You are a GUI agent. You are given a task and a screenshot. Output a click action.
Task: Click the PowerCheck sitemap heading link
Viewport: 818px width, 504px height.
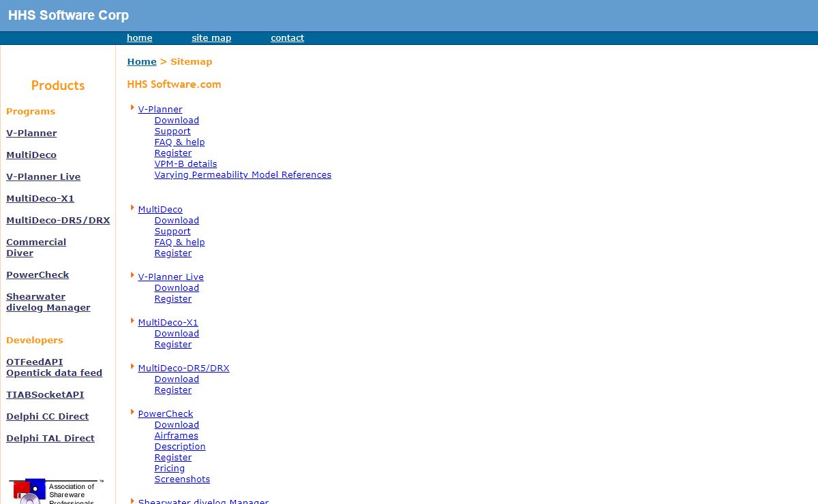coord(166,413)
